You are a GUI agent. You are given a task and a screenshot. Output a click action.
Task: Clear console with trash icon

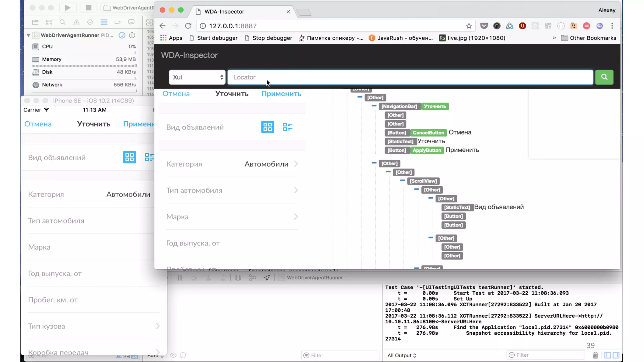click(x=595, y=355)
